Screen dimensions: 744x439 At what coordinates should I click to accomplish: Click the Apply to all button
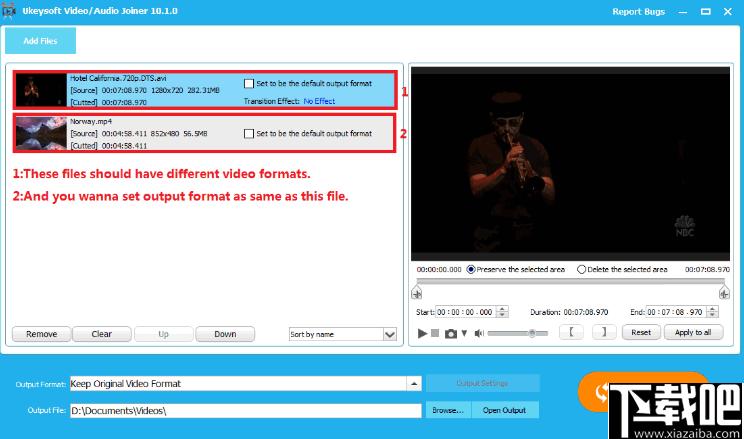[693, 332]
